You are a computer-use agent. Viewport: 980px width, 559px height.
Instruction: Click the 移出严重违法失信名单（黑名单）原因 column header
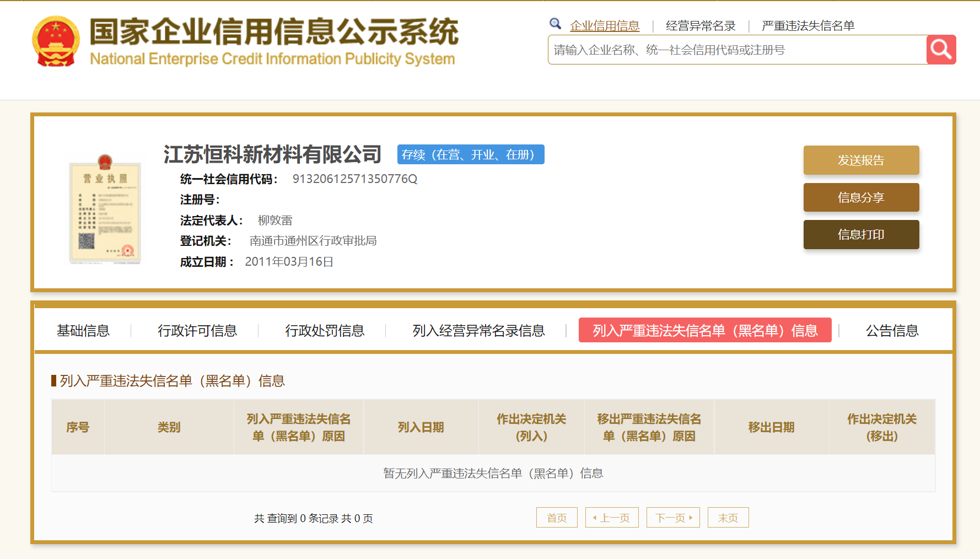click(x=649, y=427)
